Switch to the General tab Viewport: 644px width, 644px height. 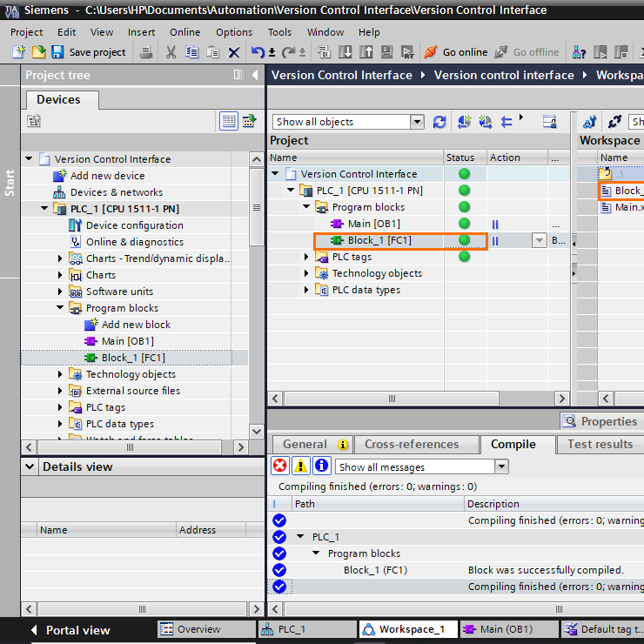pos(312,445)
